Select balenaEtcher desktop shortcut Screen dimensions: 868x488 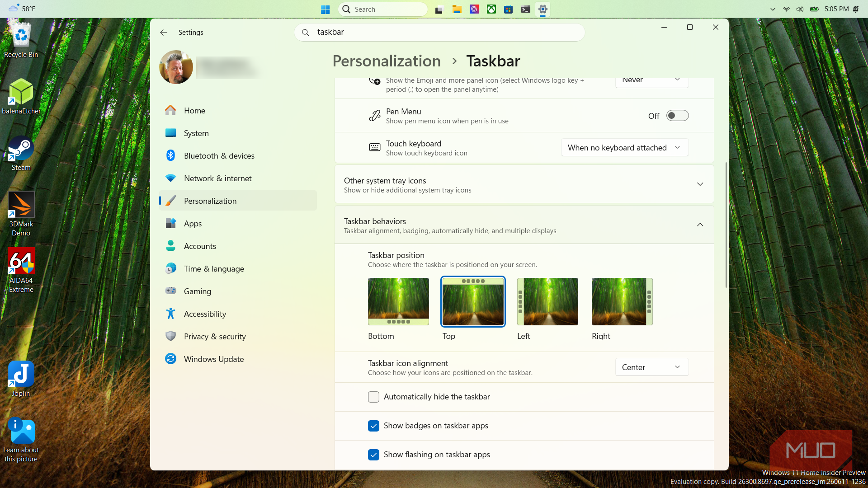pyautogui.click(x=21, y=96)
